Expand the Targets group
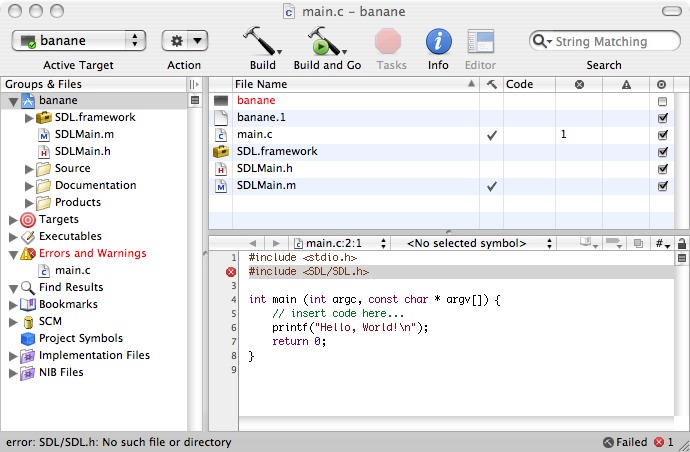Viewport: 690px width, 452px height. click(13, 220)
